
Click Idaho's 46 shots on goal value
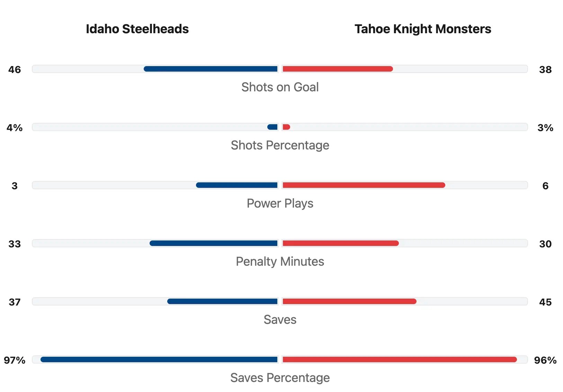(15, 70)
